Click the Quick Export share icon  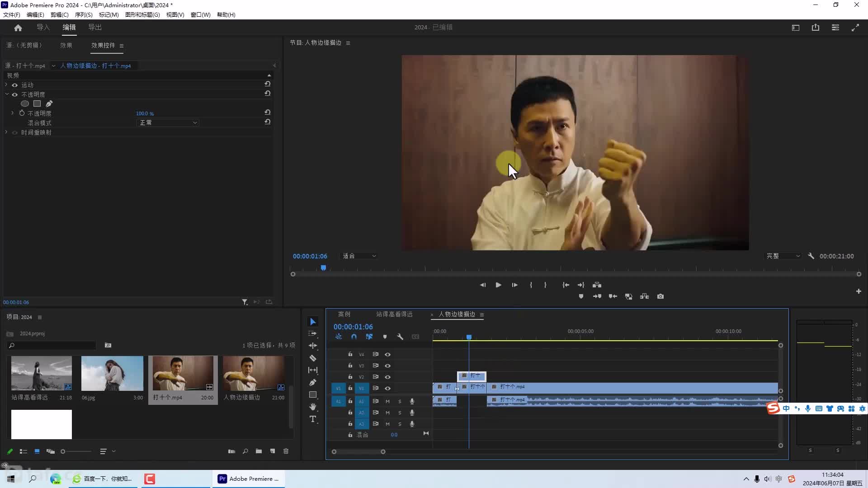[x=816, y=28]
